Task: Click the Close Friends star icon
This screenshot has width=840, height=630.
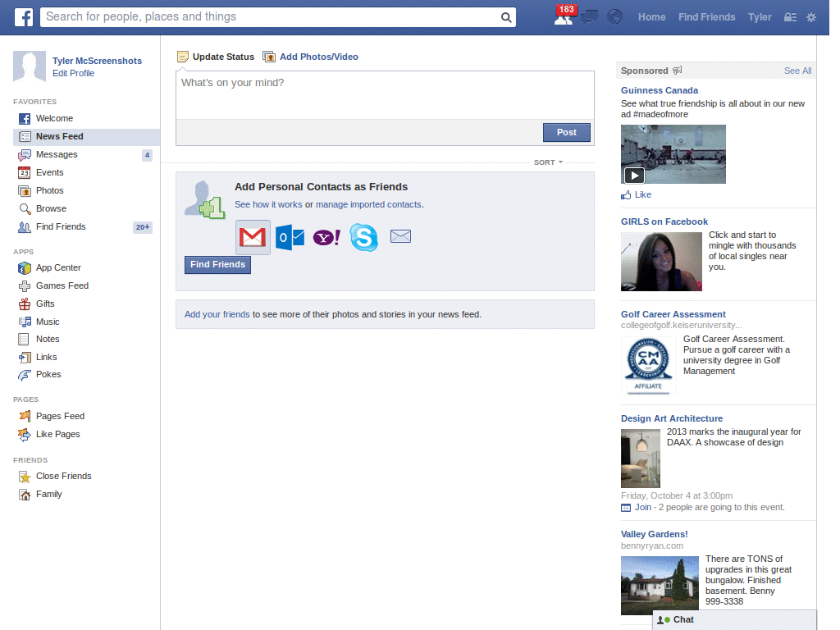Action: click(x=25, y=477)
